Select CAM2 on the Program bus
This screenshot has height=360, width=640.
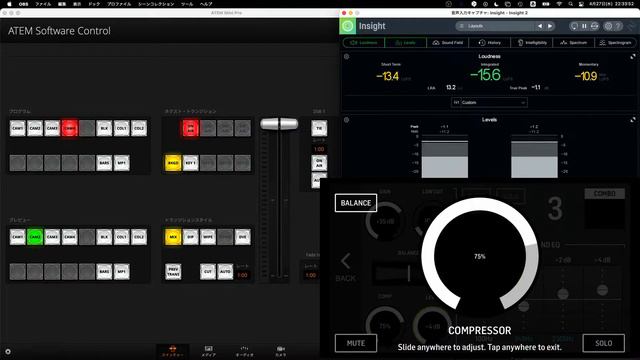[35, 128]
